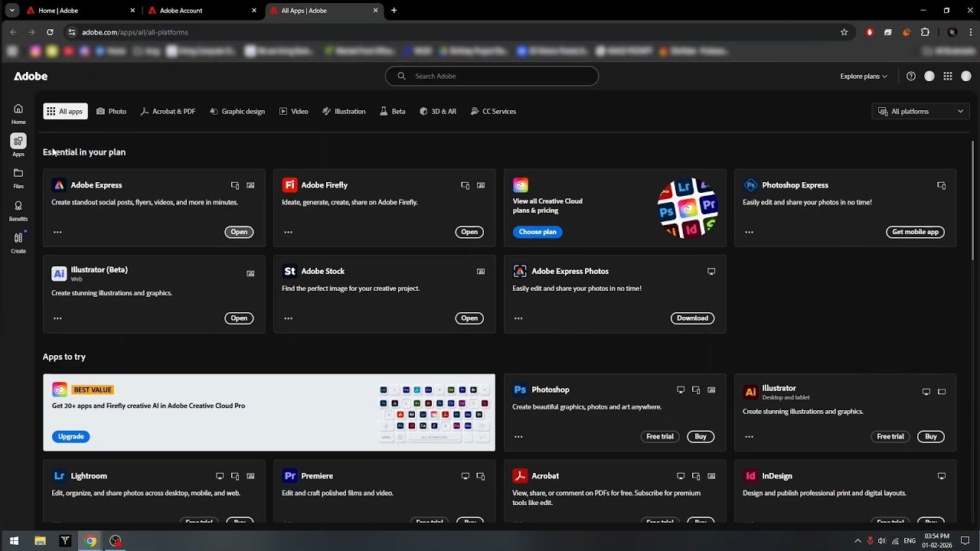Click the Creative Cloud plans icon
Screen dimensions: 980x551
(521, 185)
